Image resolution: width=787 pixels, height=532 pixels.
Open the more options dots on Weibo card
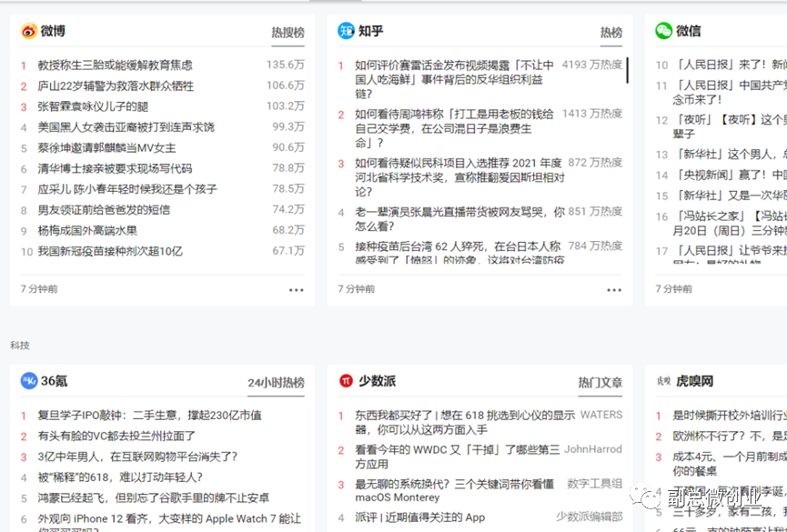[x=296, y=289]
